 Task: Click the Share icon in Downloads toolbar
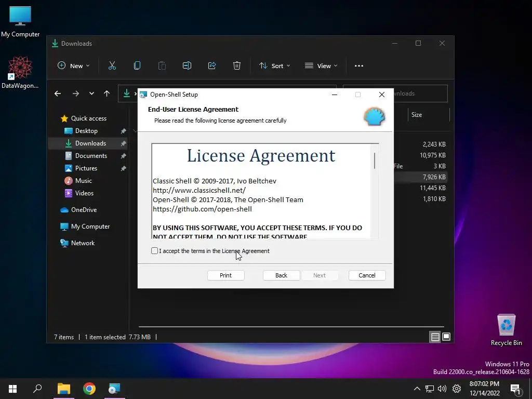tap(212, 65)
